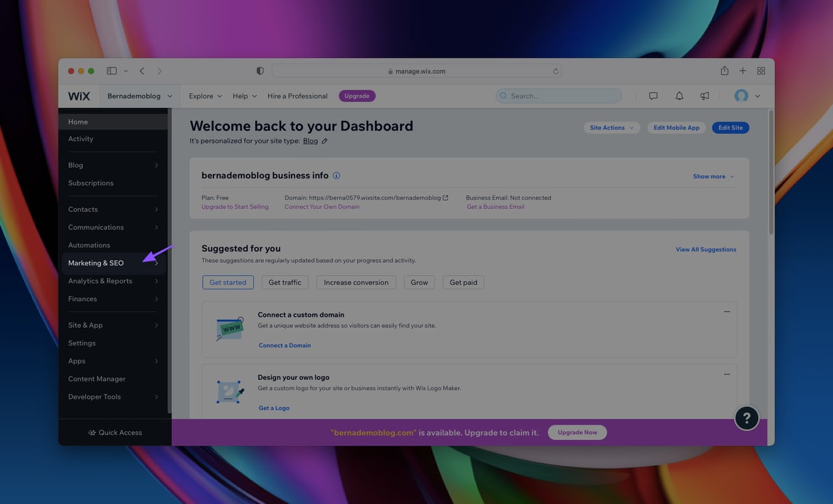Click the purple Upgrade button
The height and width of the screenshot is (504, 833).
(357, 96)
